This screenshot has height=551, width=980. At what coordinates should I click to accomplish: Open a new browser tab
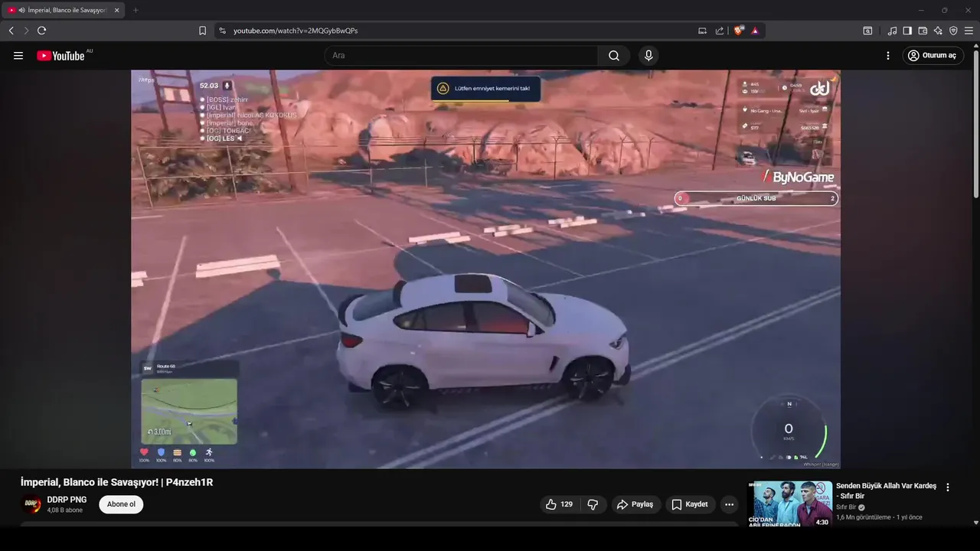point(136,10)
